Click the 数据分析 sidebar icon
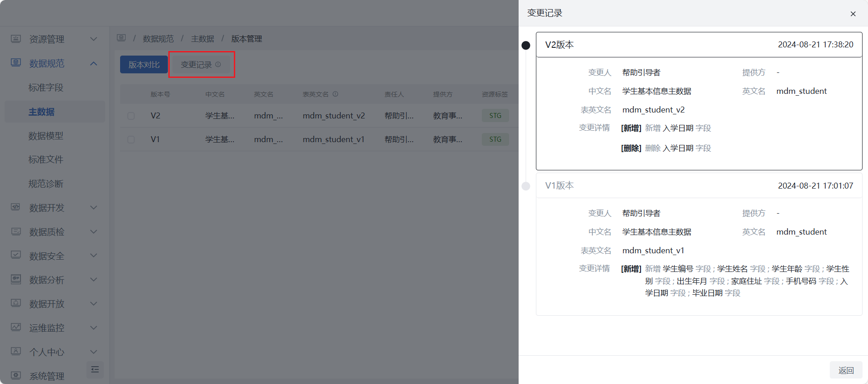Screen dimensions: 868x384 tap(16, 279)
